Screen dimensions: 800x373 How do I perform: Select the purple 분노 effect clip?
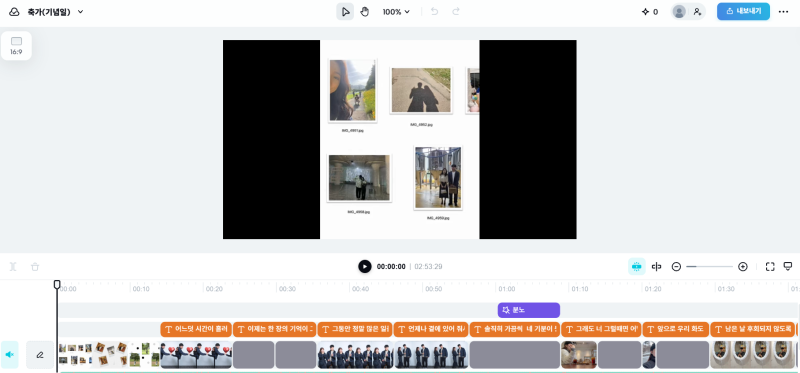(x=529, y=310)
